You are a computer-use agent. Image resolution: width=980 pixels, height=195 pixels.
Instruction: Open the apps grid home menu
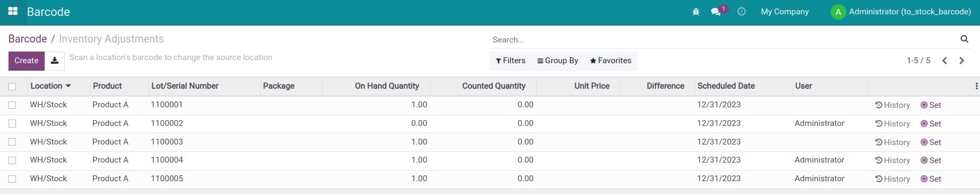[x=13, y=11]
